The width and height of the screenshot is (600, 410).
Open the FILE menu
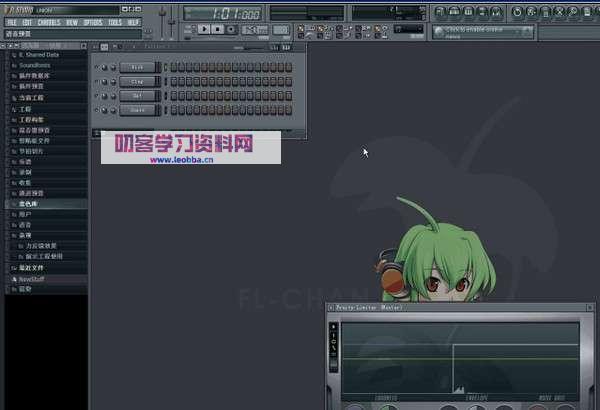pos(12,23)
